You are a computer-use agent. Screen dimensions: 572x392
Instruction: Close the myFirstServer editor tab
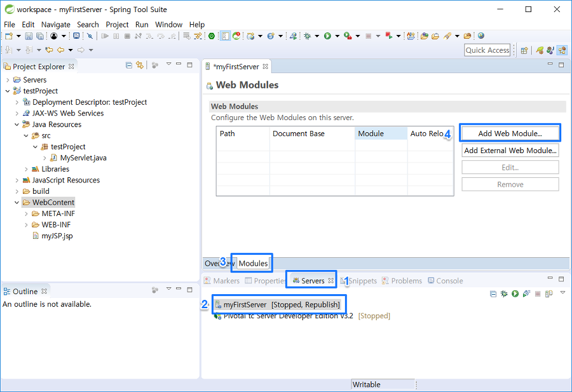point(265,66)
